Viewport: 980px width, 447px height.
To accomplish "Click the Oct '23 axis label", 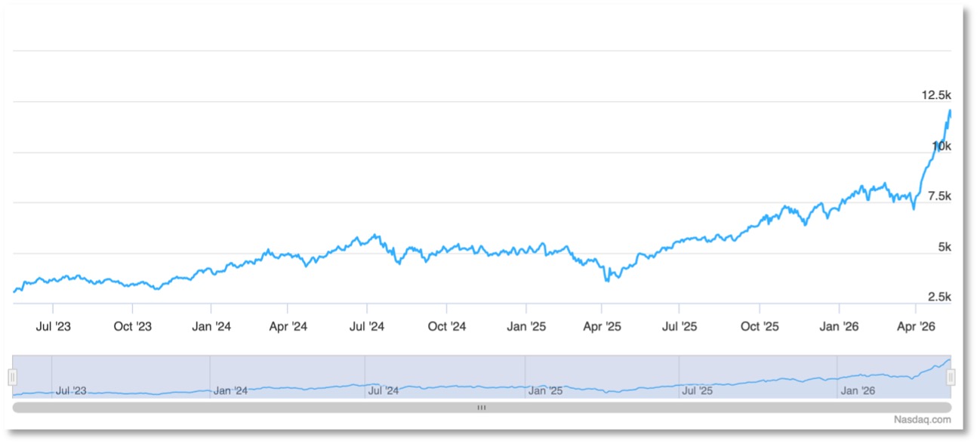I will pos(133,326).
